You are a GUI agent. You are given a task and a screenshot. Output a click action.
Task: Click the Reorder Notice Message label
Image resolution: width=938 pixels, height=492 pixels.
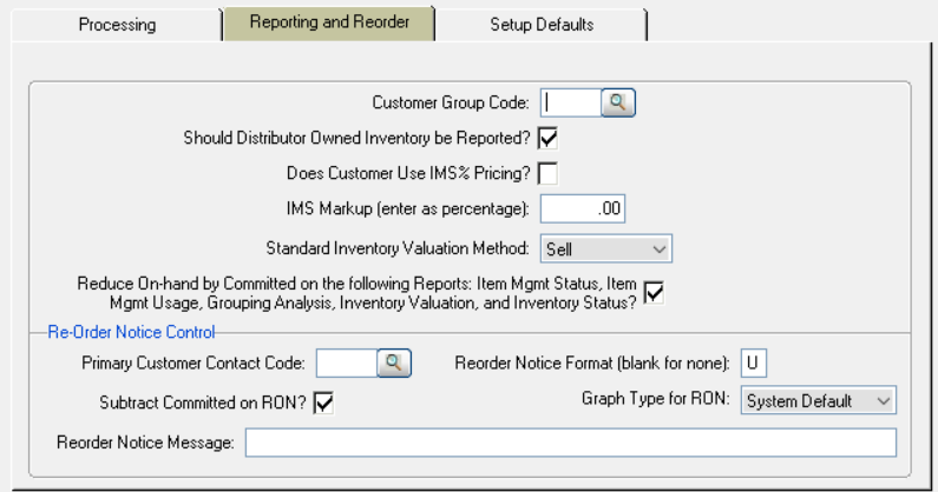click(x=145, y=442)
